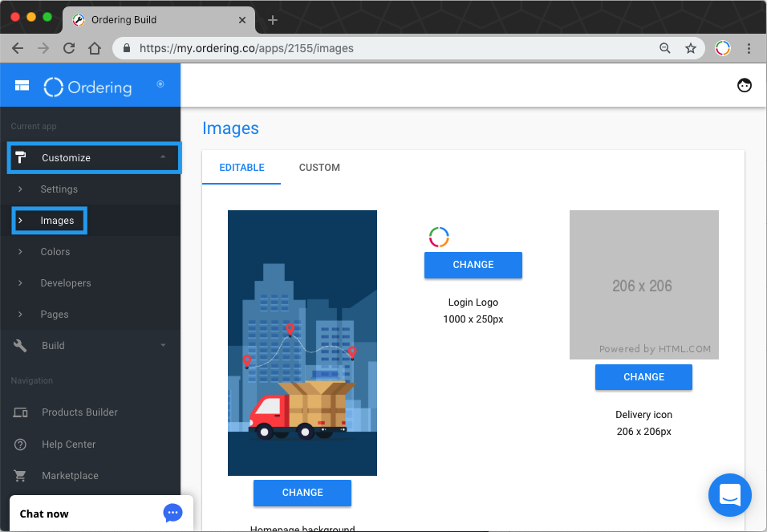Screen dimensions: 767x532
Task: Open the user avatar face icon
Action: 744,85
